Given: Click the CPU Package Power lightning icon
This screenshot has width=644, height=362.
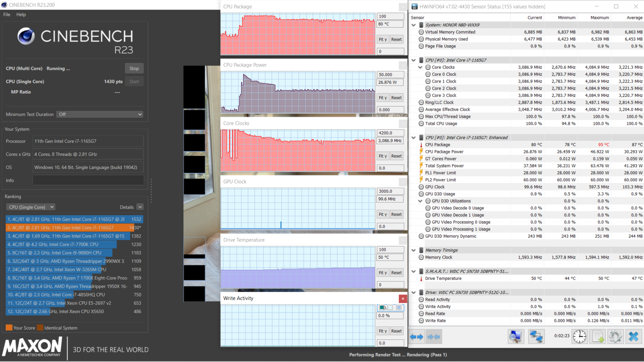Looking at the screenshot, I should (421, 152).
